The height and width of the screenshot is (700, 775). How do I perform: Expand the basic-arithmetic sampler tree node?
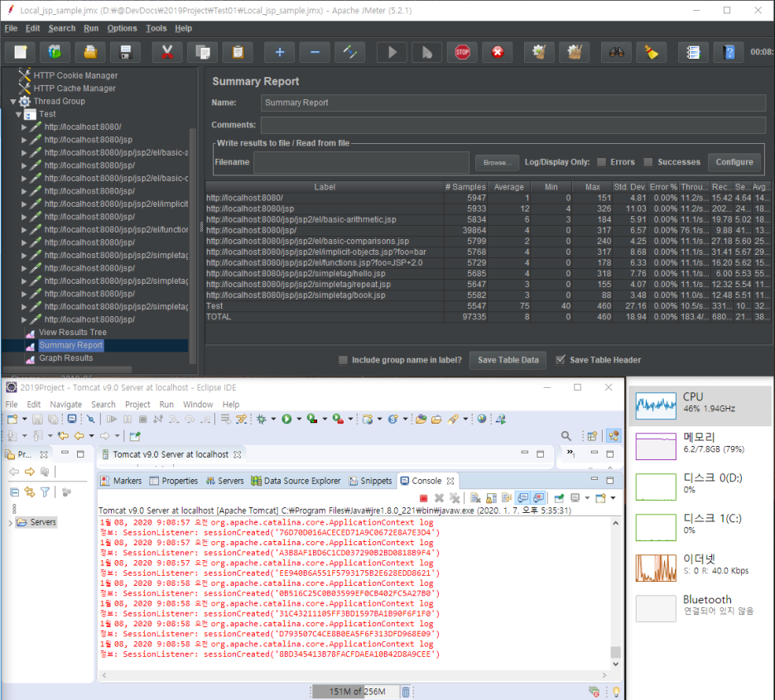[x=24, y=152]
